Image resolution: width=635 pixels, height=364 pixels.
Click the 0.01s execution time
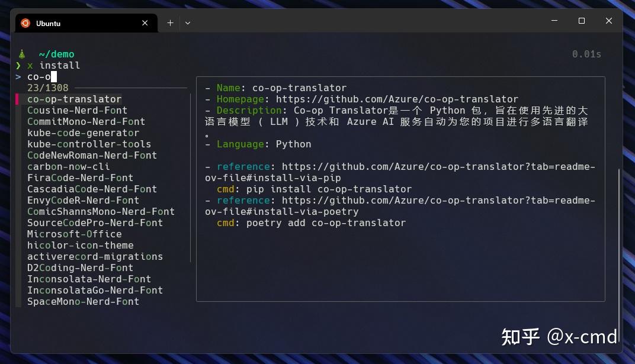(586, 54)
